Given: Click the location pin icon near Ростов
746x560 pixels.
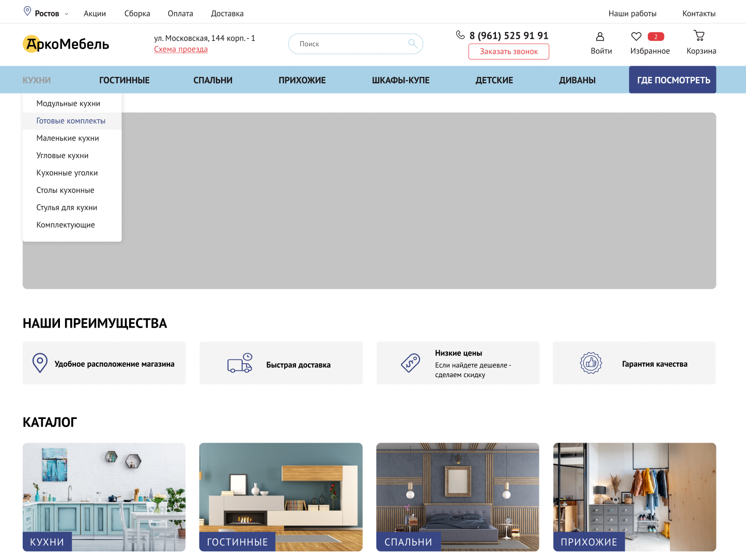Looking at the screenshot, I should [27, 11].
